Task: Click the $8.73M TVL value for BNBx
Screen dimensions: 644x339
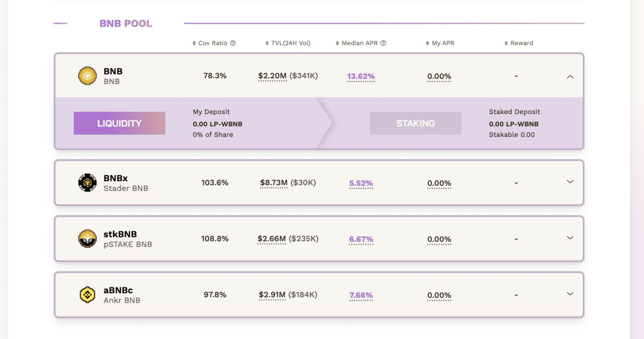Action: point(274,183)
